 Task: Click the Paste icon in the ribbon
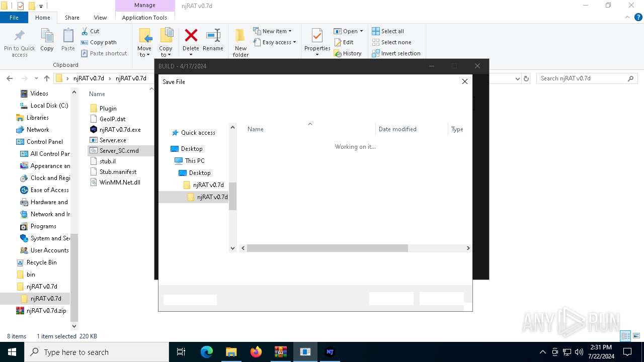[x=68, y=36]
